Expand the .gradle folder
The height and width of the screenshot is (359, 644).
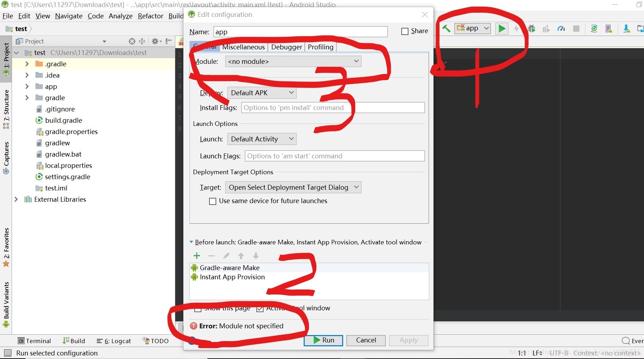pos(27,64)
